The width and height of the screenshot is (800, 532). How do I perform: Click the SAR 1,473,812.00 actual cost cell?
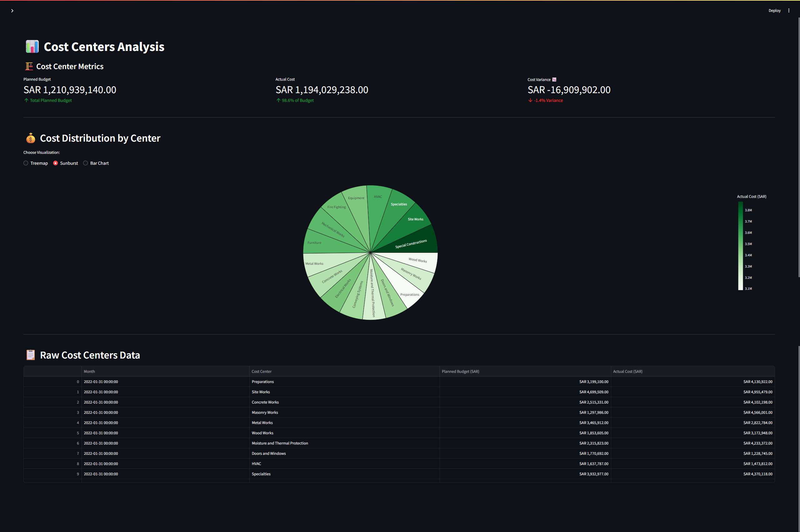pyautogui.click(x=692, y=464)
